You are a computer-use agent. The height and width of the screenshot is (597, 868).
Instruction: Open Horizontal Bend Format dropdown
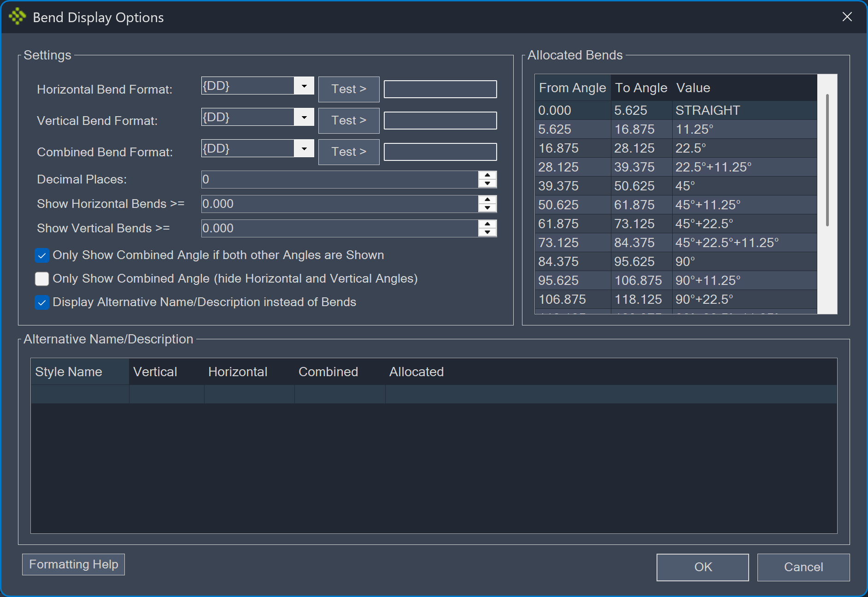(304, 86)
